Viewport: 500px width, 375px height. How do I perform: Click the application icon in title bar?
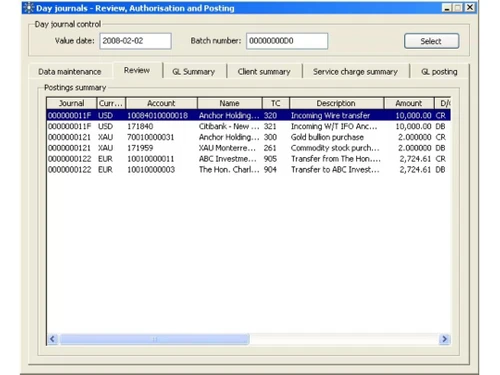click(x=29, y=8)
